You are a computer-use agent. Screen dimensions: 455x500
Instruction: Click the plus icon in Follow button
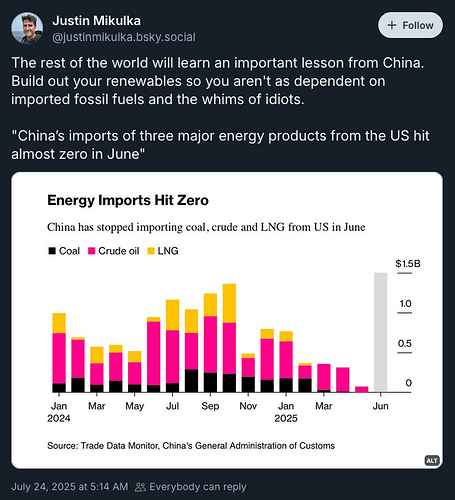(392, 25)
